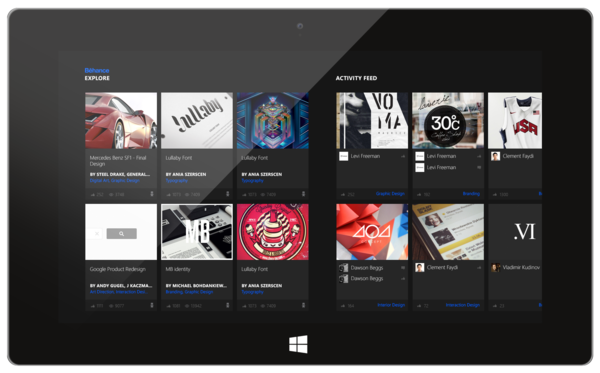Open the Behance logo link
Screen dimensions: 600x373
(x=97, y=70)
